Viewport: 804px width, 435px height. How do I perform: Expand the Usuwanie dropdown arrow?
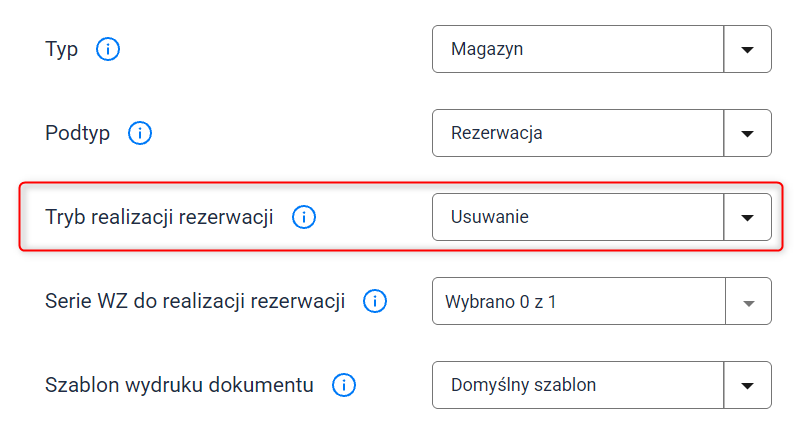(x=748, y=217)
